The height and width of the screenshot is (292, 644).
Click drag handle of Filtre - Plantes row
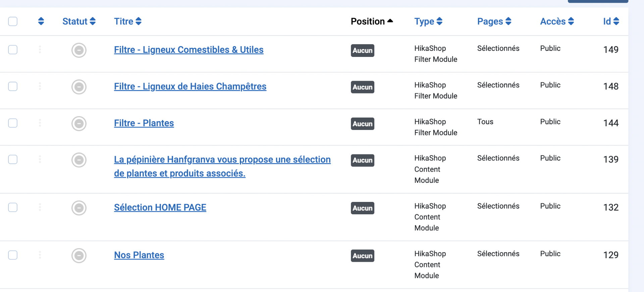pos(40,123)
